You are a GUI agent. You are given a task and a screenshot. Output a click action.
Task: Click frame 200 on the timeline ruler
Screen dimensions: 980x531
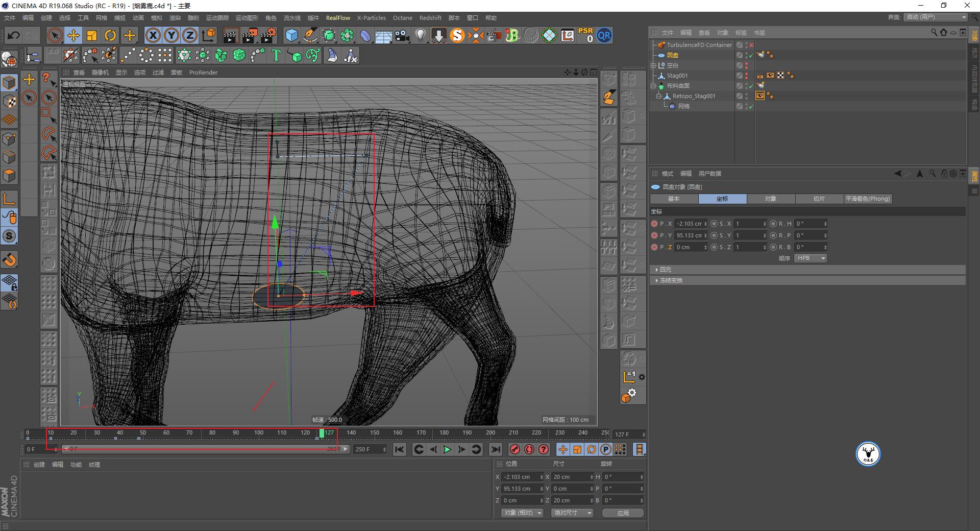(x=491, y=432)
